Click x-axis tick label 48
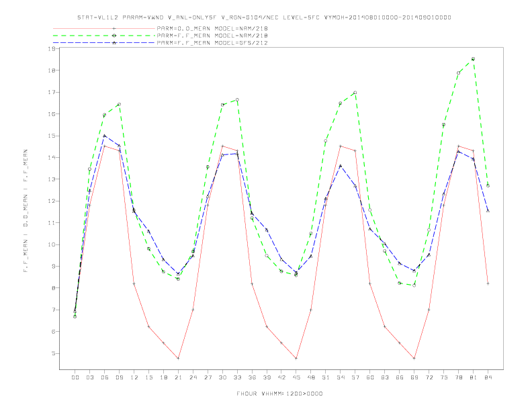The image size is (532, 411). coord(311,377)
